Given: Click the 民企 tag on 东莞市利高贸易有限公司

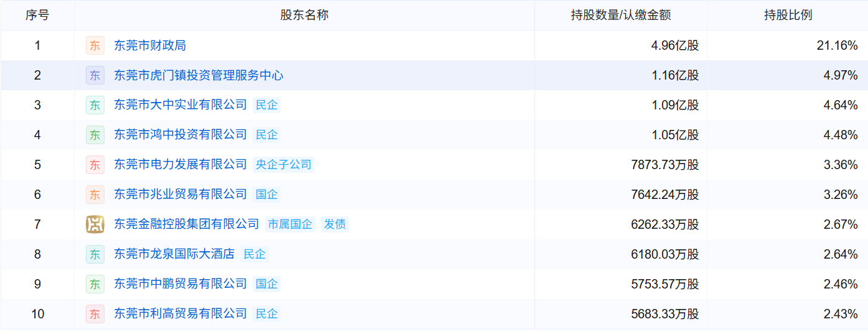Looking at the screenshot, I should (267, 314).
